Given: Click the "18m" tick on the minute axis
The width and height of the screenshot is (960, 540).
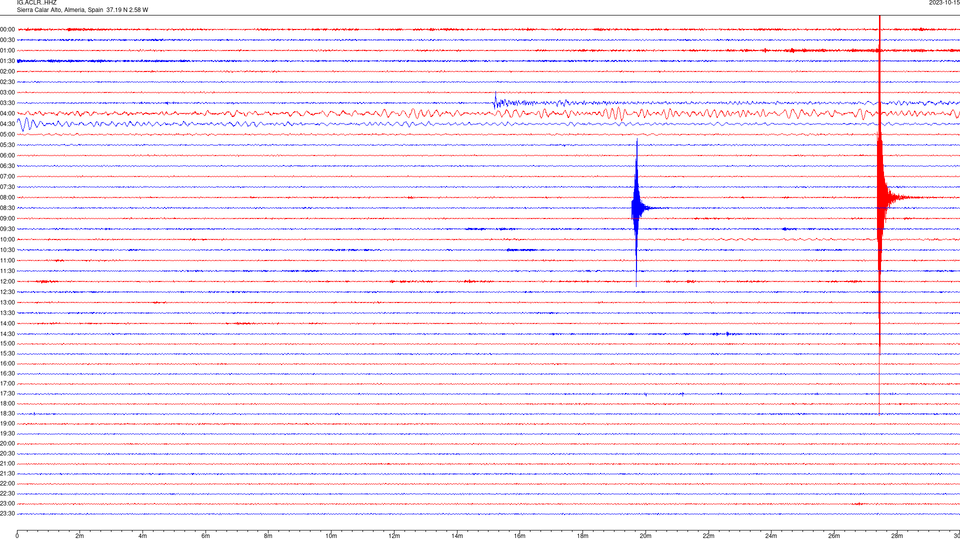Looking at the screenshot, I should (582, 536).
